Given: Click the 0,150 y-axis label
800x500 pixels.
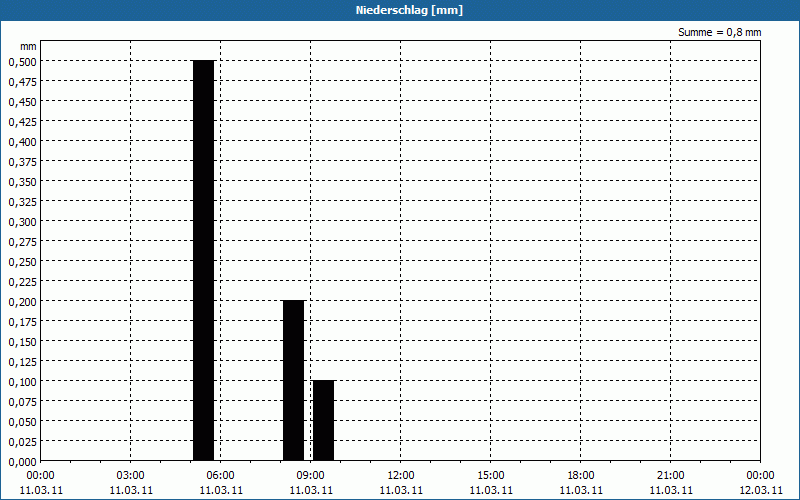Looking at the screenshot, I should click(22, 342).
